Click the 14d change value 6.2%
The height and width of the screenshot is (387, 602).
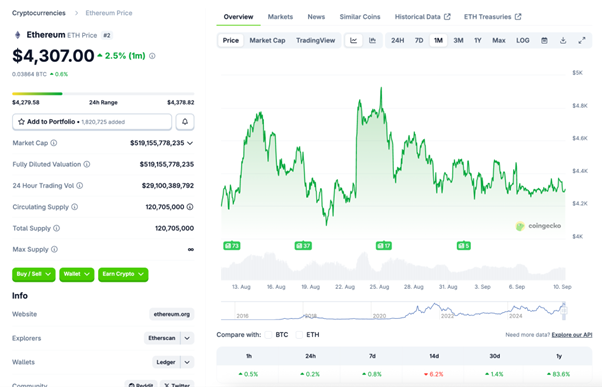(434, 374)
